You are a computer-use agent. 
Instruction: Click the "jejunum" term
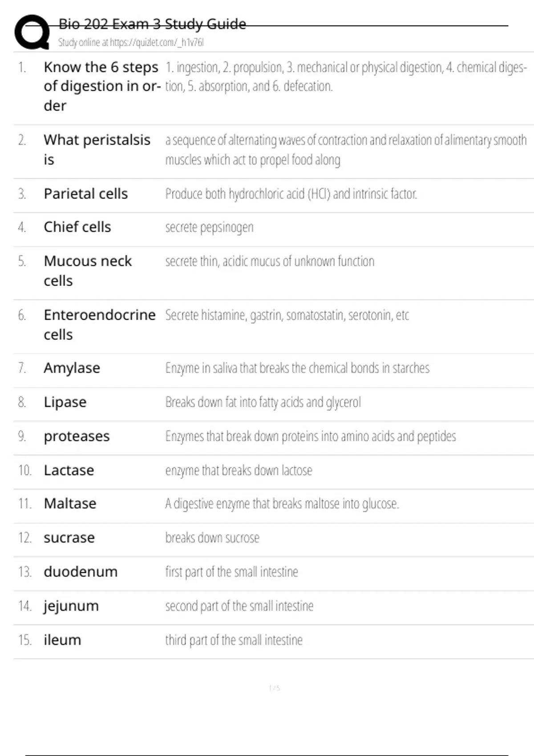coord(71,606)
